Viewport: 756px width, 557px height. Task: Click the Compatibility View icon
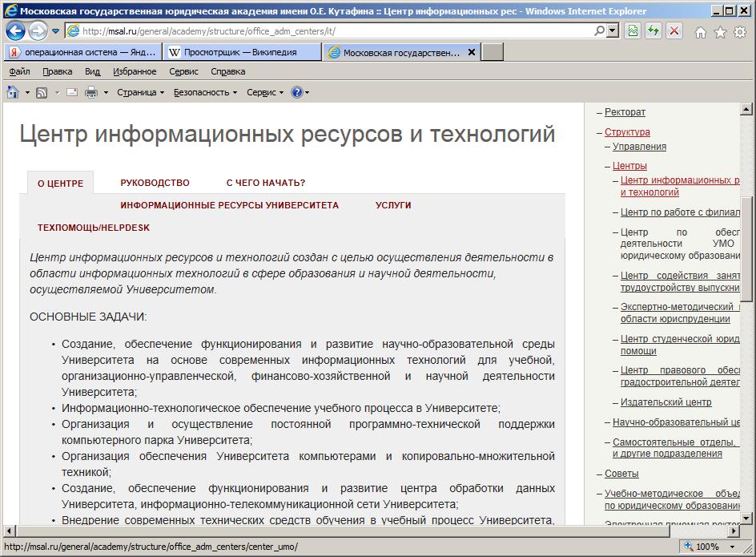click(633, 31)
